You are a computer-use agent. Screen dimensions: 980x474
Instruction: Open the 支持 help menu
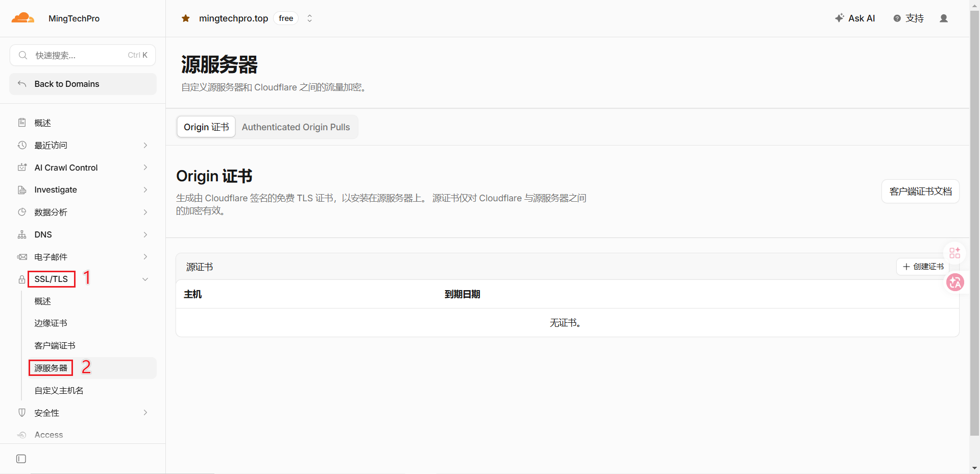[909, 18]
